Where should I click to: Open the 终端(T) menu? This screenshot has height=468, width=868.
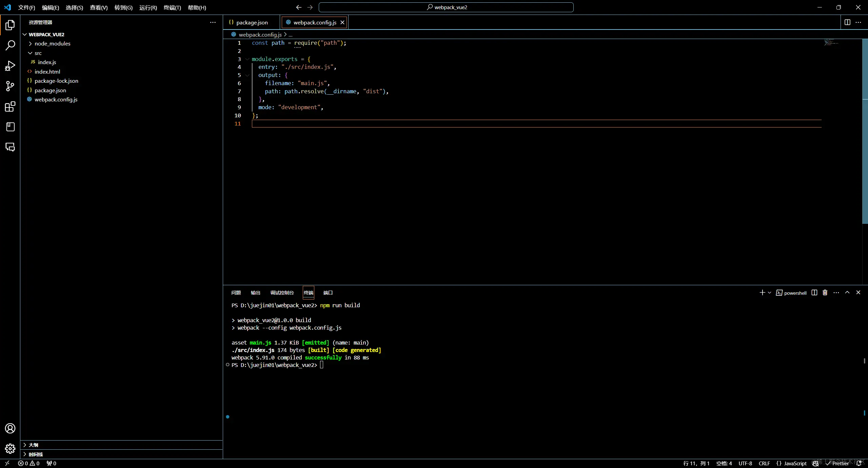172,7
